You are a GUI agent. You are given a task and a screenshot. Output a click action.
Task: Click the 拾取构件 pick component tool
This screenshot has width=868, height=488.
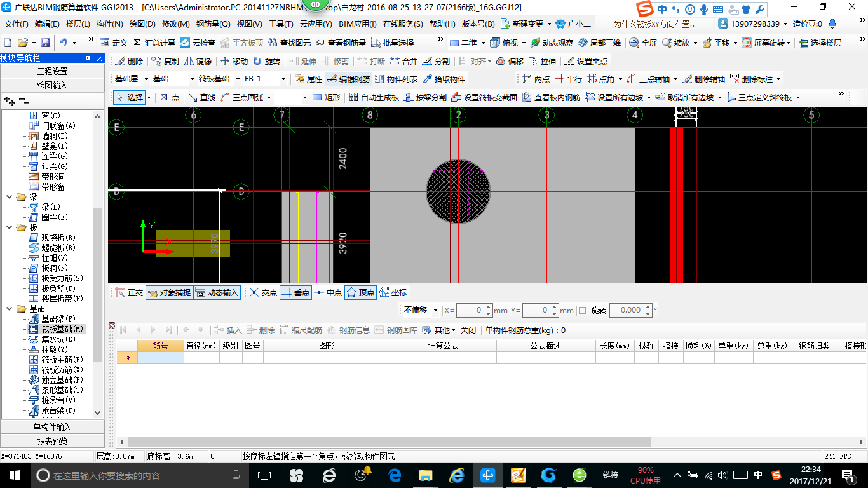(444, 79)
